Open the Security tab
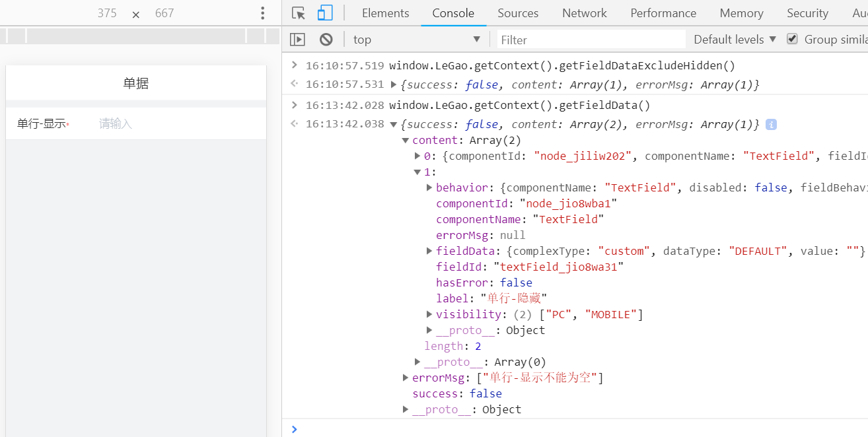Image resolution: width=868 pixels, height=437 pixels. coord(807,13)
